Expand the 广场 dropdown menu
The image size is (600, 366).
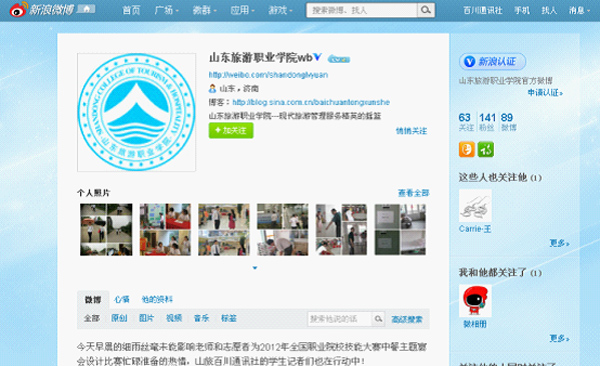click(166, 10)
